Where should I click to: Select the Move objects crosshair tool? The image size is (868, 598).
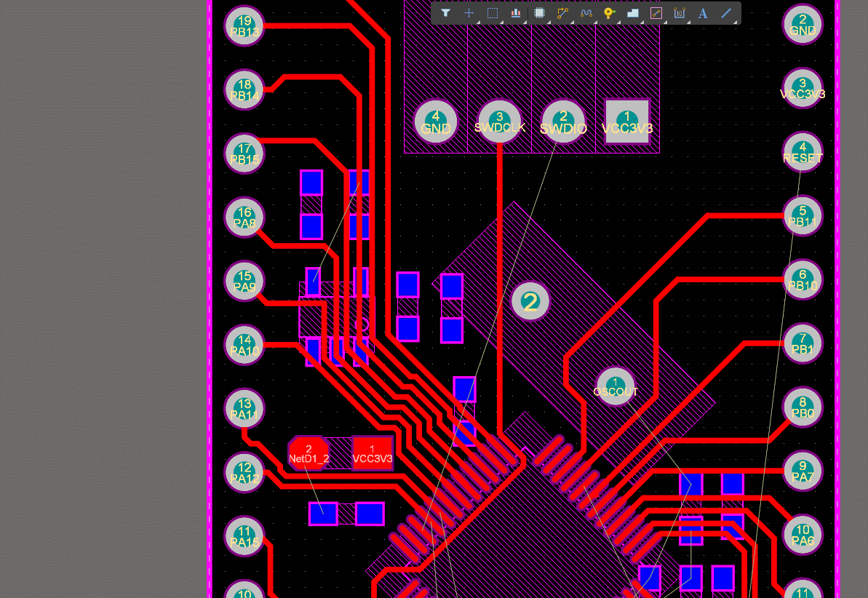pyautogui.click(x=469, y=13)
